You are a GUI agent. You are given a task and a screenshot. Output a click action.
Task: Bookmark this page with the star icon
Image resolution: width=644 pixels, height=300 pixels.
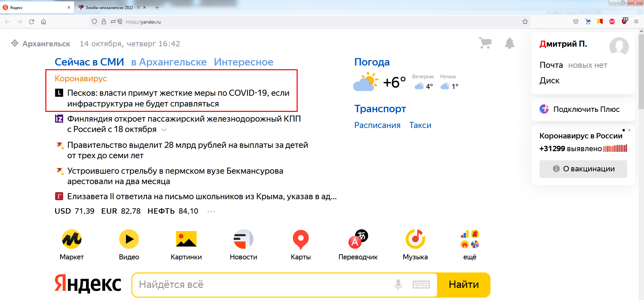pos(525,22)
